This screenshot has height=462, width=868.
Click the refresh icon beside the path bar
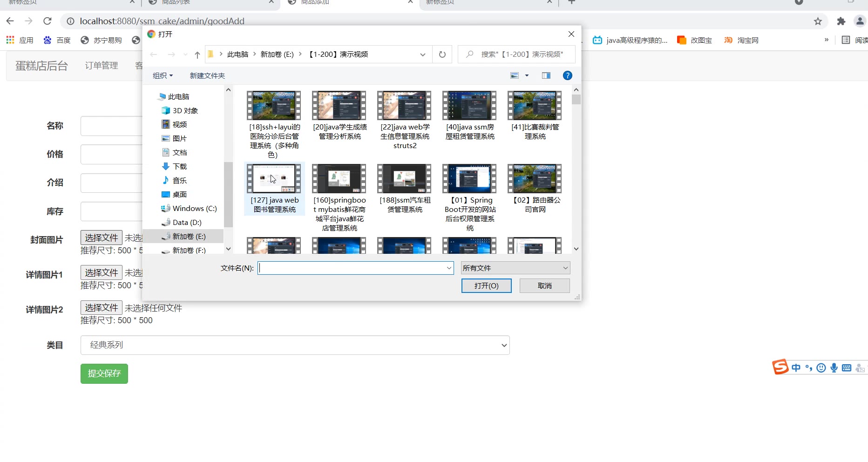(x=442, y=54)
